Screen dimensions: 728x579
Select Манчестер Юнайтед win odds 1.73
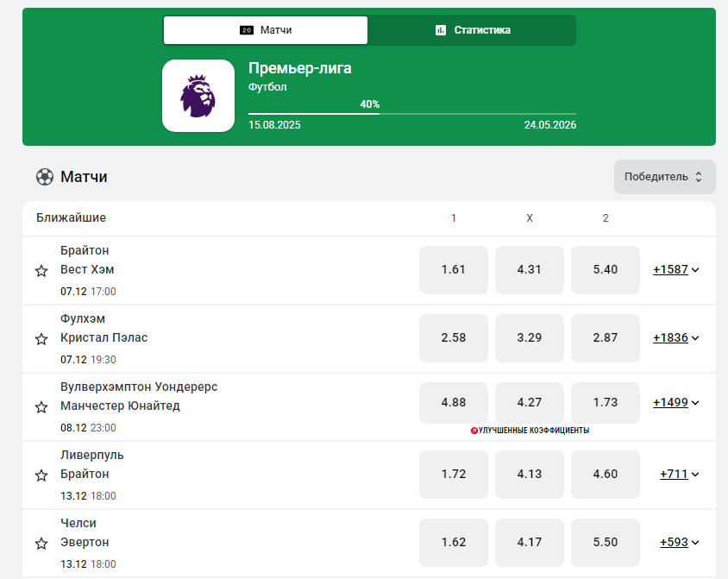pyautogui.click(x=606, y=402)
